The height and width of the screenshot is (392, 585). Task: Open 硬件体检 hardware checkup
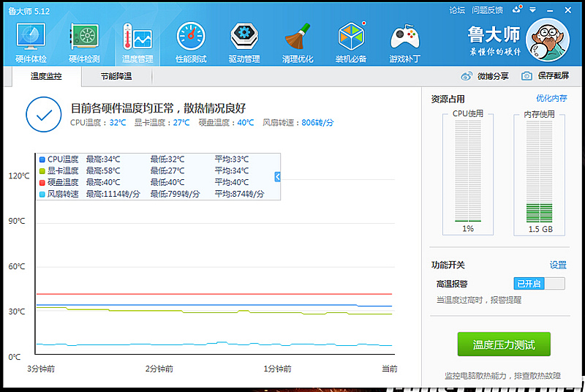[x=31, y=42]
